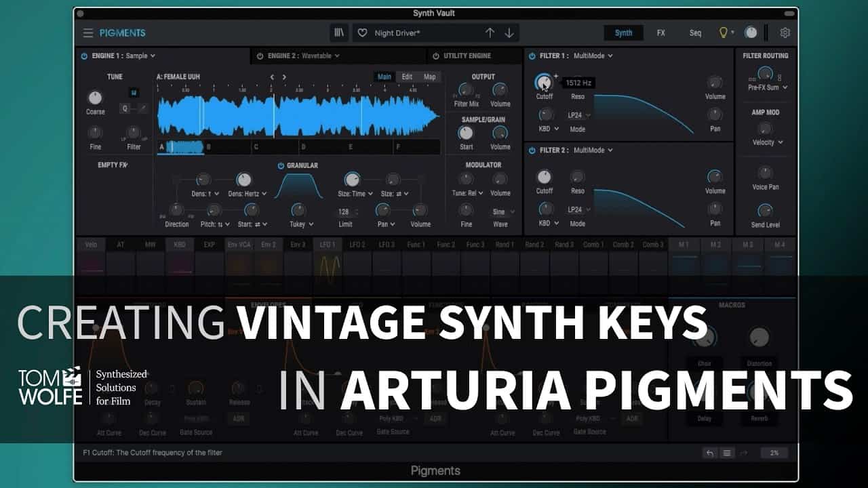
Task: Select the LFO 1 modulation source tab
Action: pos(327,245)
